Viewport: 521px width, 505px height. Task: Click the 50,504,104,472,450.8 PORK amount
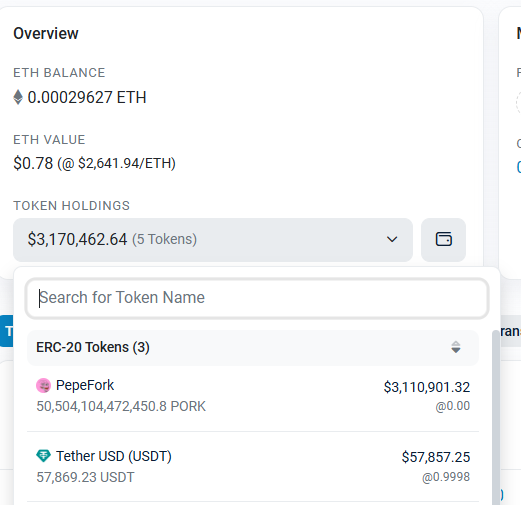coord(121,407)
